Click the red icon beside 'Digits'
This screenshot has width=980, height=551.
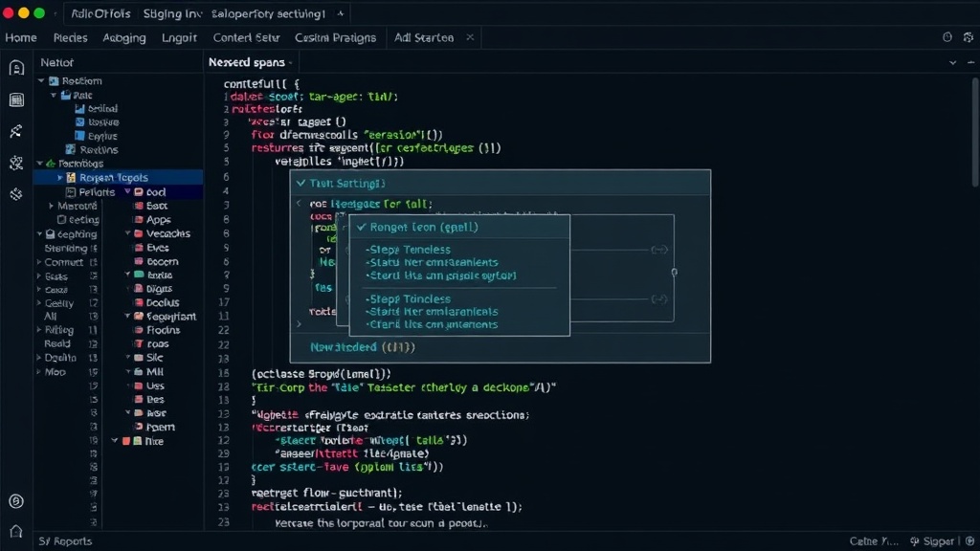point(139,289)
